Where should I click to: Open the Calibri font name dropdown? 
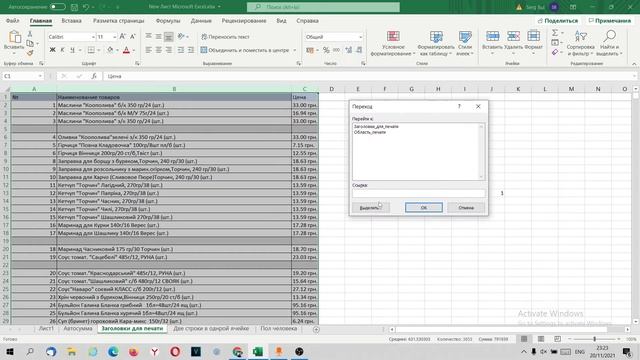pyautogui.click(x=93, y=37)
